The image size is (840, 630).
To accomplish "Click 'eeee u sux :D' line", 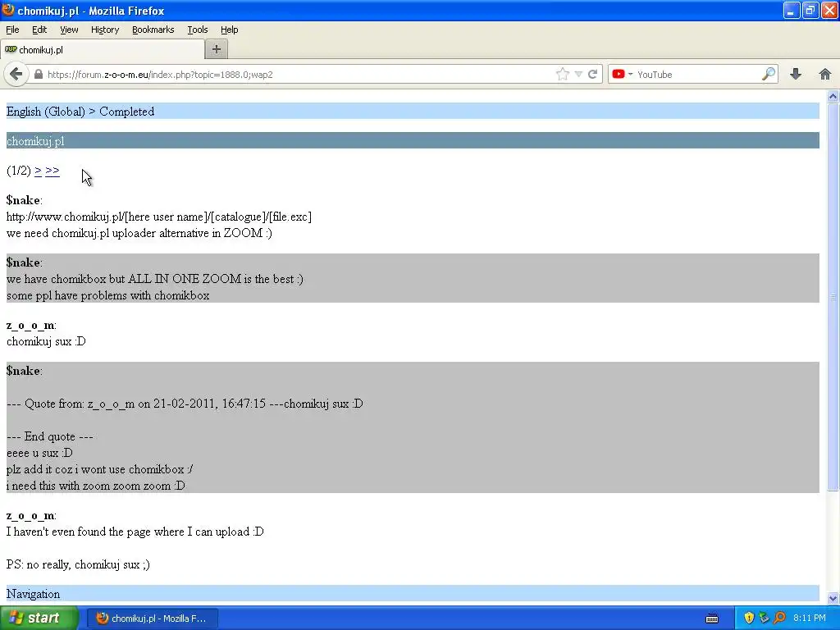I will point(39,453).
